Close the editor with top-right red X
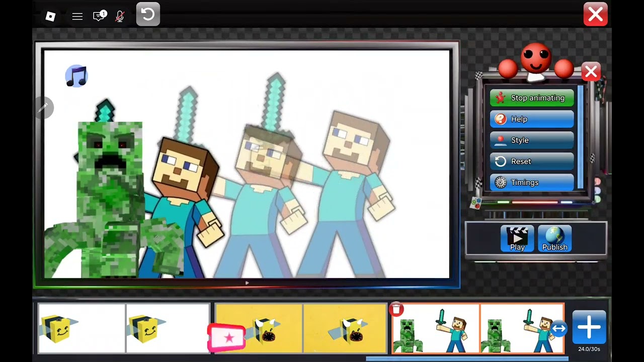The height and width of the screenshot is (362, 644). point(596,15)
